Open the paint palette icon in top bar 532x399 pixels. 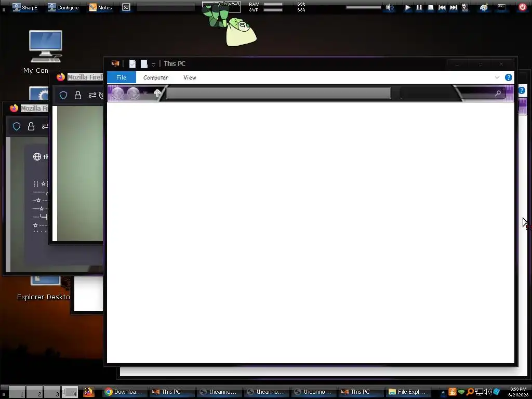(484, 7)
